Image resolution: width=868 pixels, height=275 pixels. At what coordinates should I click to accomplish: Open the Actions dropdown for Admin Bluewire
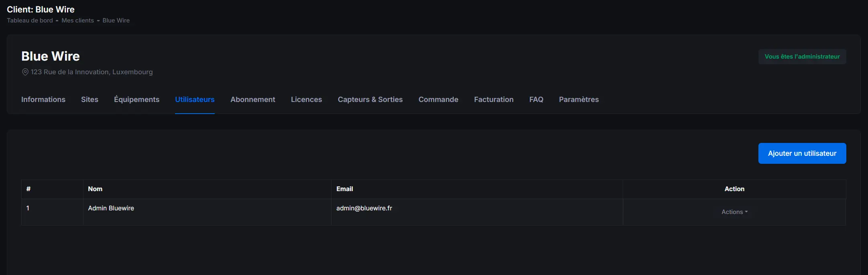click(734, 212)
